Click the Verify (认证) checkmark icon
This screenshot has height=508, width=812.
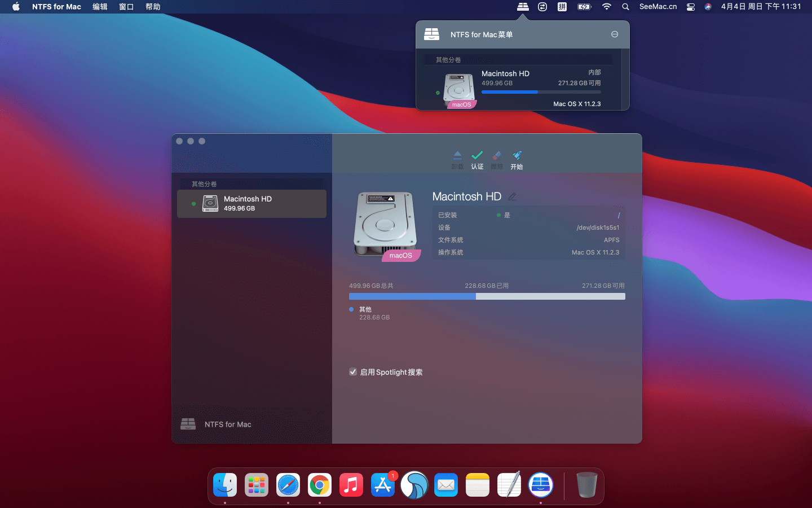click(477, 155)
